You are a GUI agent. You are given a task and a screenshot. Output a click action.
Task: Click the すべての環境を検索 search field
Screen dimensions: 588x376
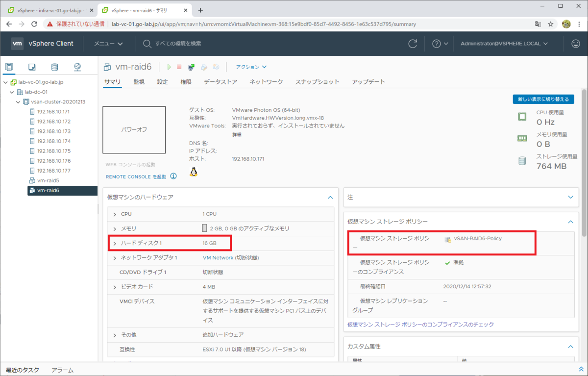point(178,44)
